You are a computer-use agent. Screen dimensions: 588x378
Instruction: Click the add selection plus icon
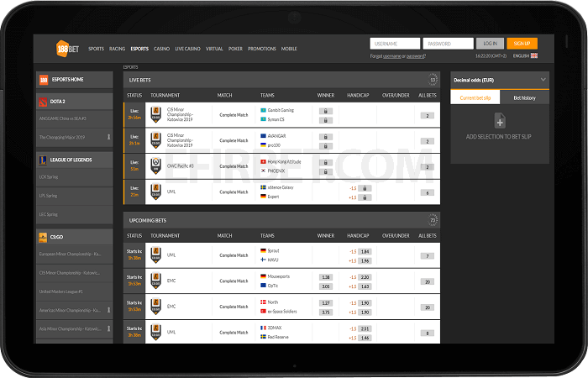tap(500, 121)
